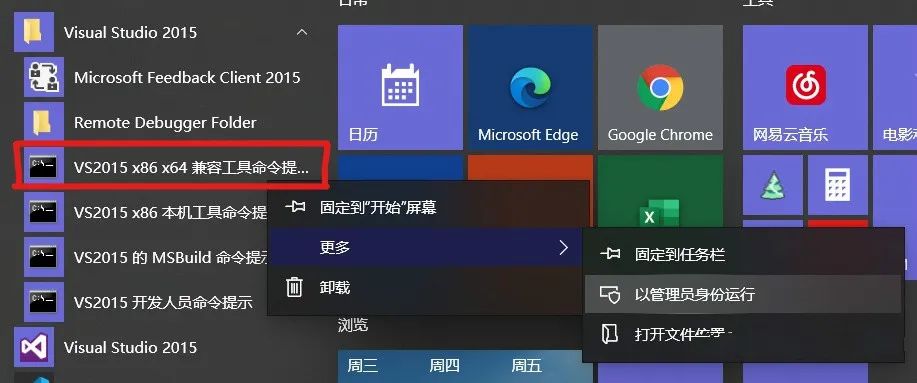
Task: Open the 日历 calendar tile
Action: coord(401,88)
